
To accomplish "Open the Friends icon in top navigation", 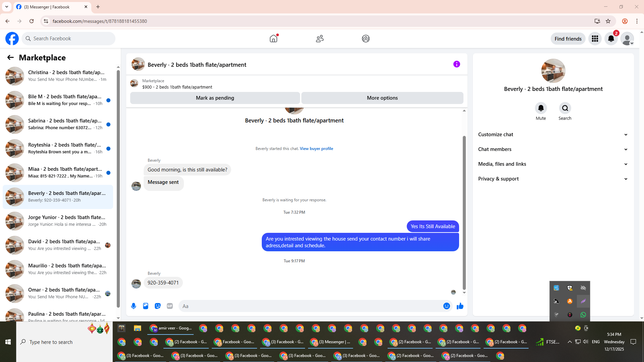I will 319,39.
